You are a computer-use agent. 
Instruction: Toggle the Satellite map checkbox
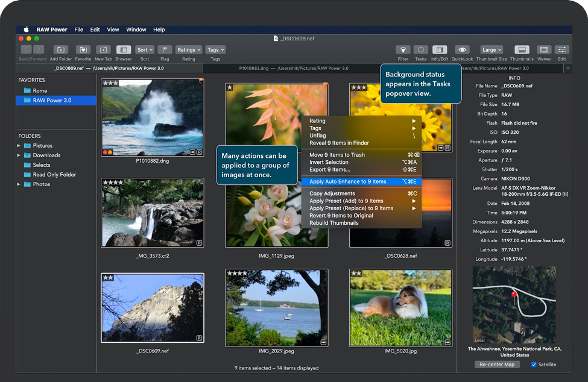(x=534, y=365)
